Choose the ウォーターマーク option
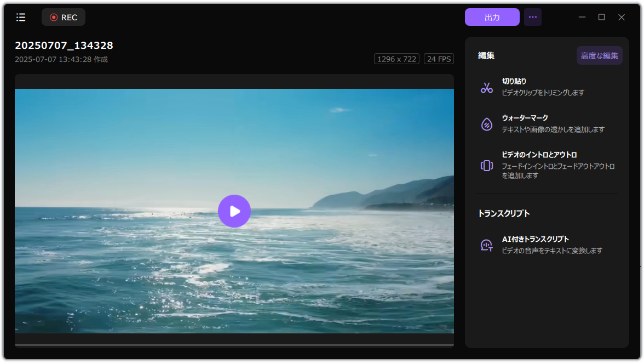 tap(525, 118)
